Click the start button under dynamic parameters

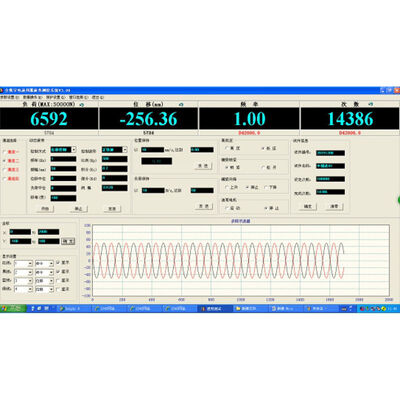(x=45, y=209)
